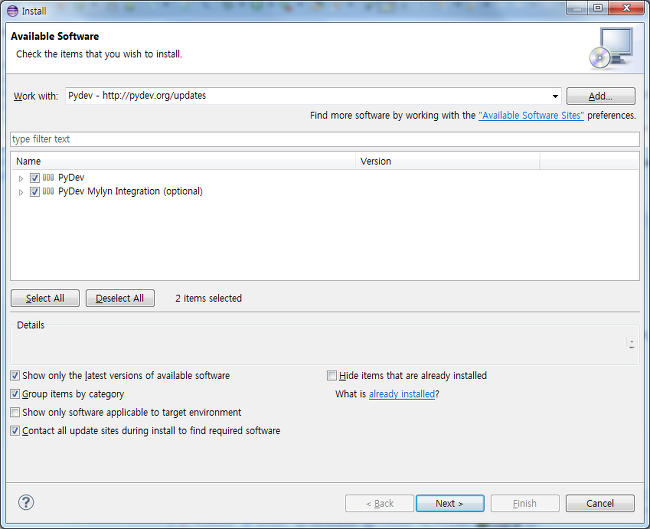Close the Install dialog window
This screenshot has width=650, height=529.
[x=626, y=8]
